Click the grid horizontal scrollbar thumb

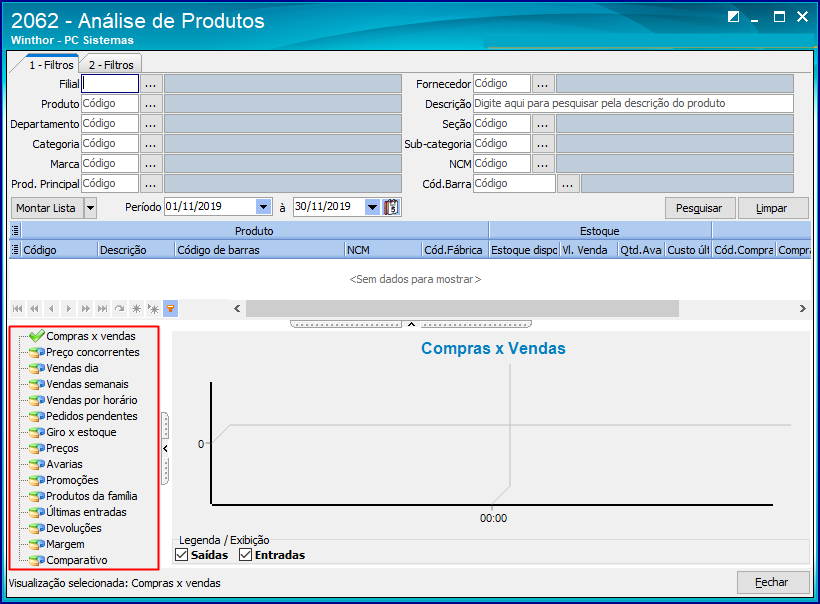[x=462, y=309]
